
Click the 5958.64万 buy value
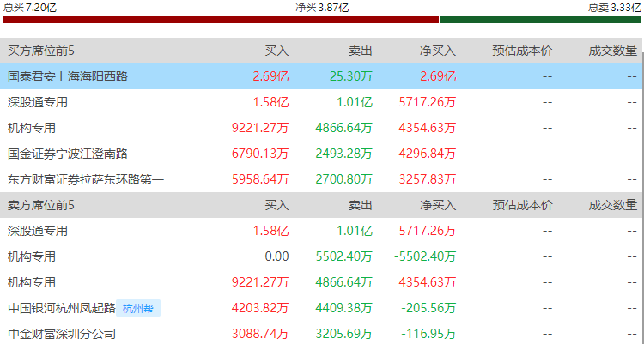coord(260,179)
